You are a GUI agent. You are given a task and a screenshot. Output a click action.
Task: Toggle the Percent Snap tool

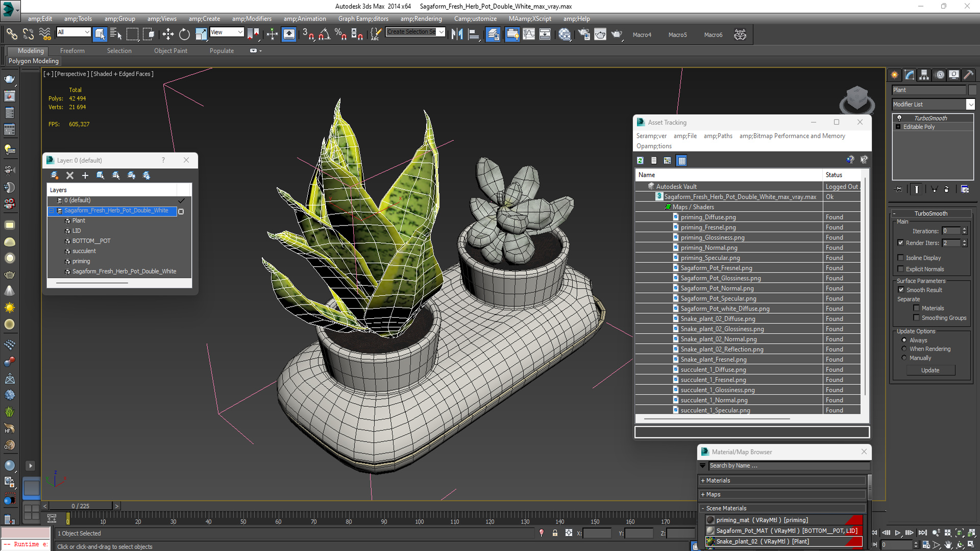coord(340,34)
